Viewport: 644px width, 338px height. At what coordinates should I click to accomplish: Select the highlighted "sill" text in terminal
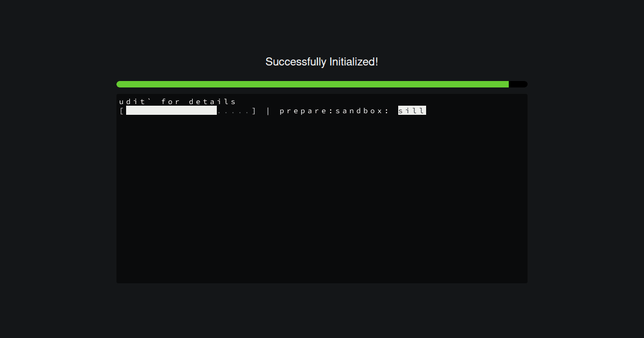pyautogui.click(x=412, y=111)
